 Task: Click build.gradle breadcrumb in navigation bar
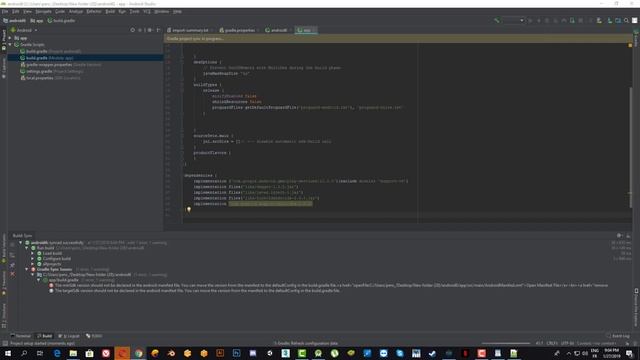point(61,20)
